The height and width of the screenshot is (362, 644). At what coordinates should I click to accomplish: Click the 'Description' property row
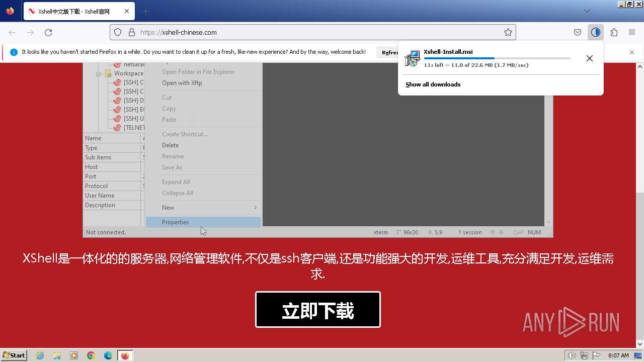tap(114, 205)
